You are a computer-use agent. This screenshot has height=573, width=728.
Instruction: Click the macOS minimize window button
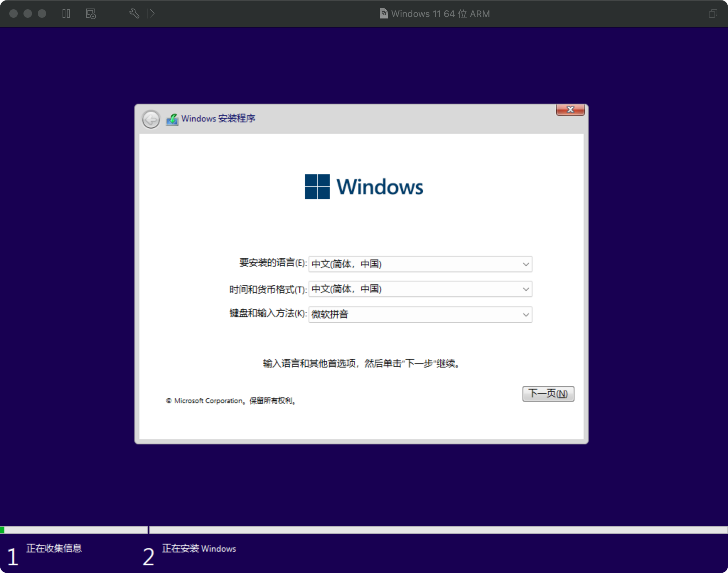(x=28, y=14)
